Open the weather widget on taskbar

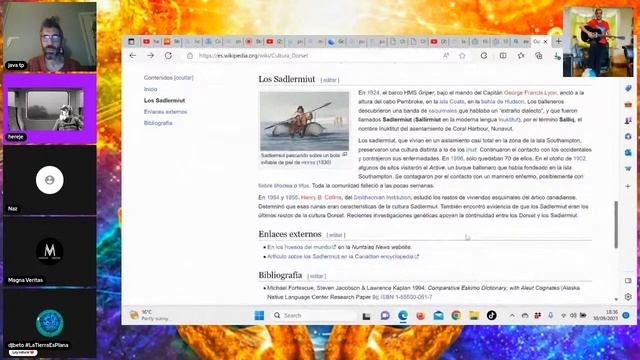tap(149, 315)
